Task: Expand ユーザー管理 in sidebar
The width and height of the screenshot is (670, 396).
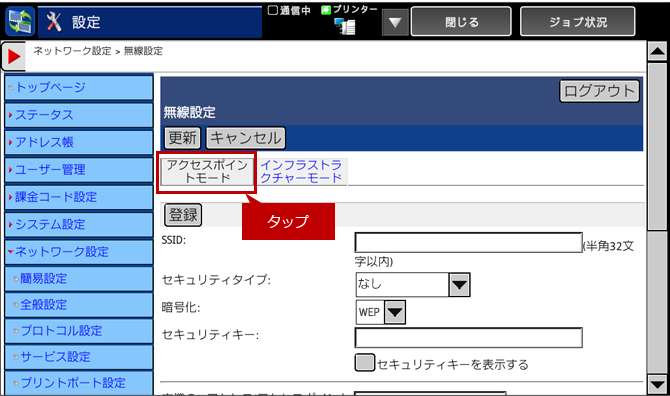Action: 79,170
